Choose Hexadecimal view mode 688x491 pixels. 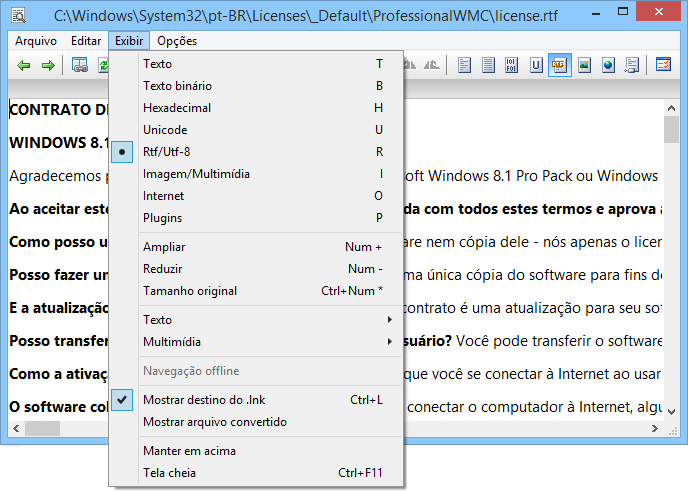click(x=256, y=108)
